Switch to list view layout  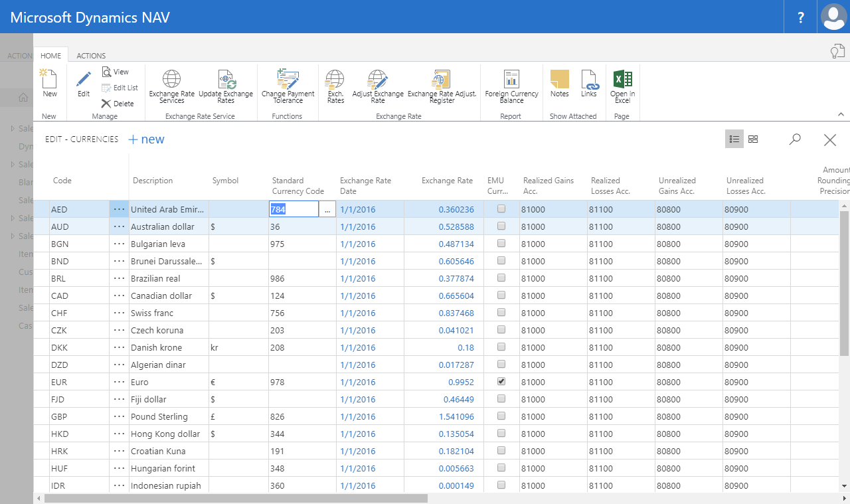(x=734, y=139)
